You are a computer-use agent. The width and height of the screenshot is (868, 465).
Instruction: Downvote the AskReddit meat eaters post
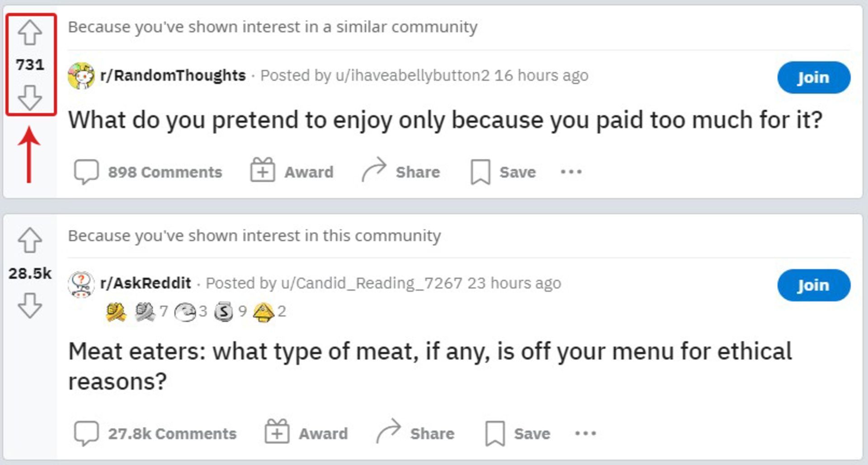pyautogui.click(x=30, y=305)
